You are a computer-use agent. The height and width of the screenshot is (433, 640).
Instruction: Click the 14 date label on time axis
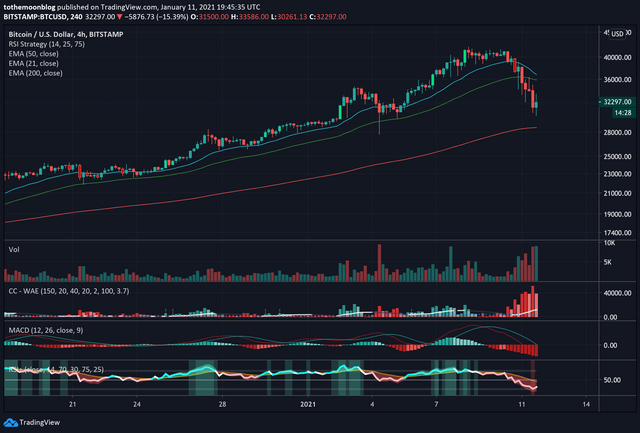pyautogui.click(x=586, y=404)
